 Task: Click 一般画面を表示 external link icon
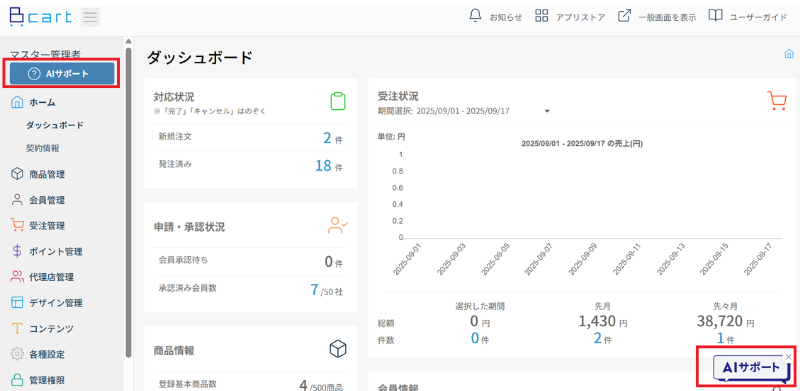(x=624, y=16)
